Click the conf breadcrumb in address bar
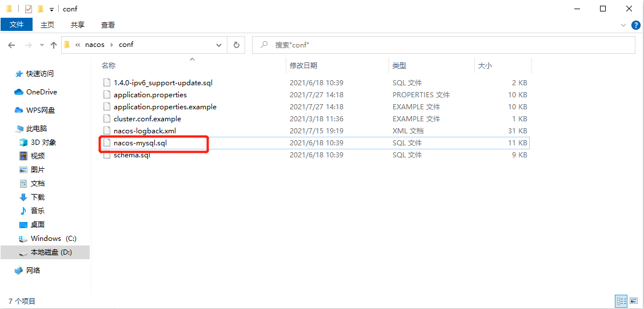 (x=126, y=45)
